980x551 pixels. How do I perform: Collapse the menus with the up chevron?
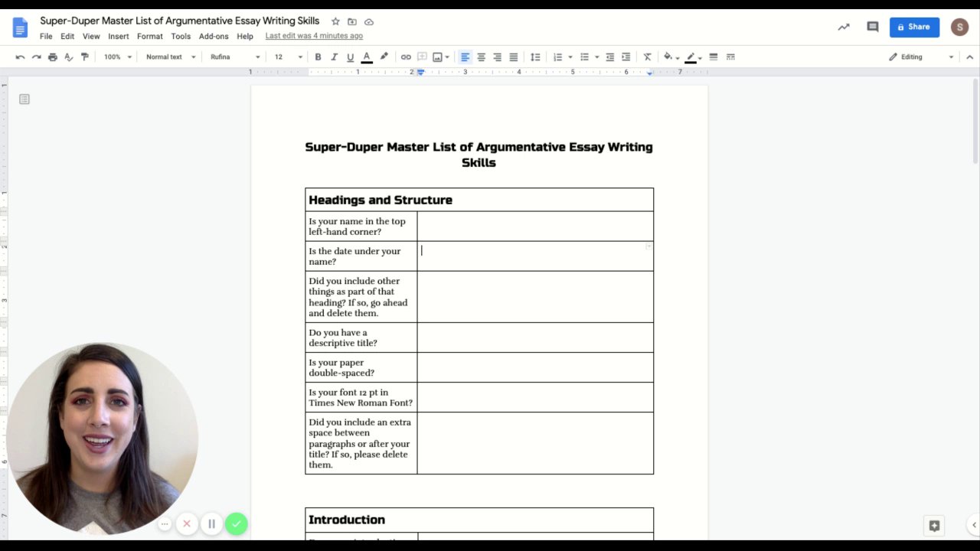click(x=969, y=57)
